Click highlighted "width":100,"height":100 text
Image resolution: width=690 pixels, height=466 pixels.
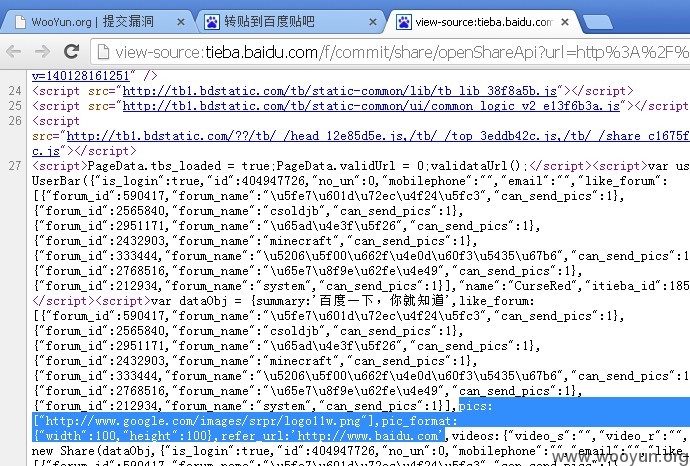click(x=123, y=436)
